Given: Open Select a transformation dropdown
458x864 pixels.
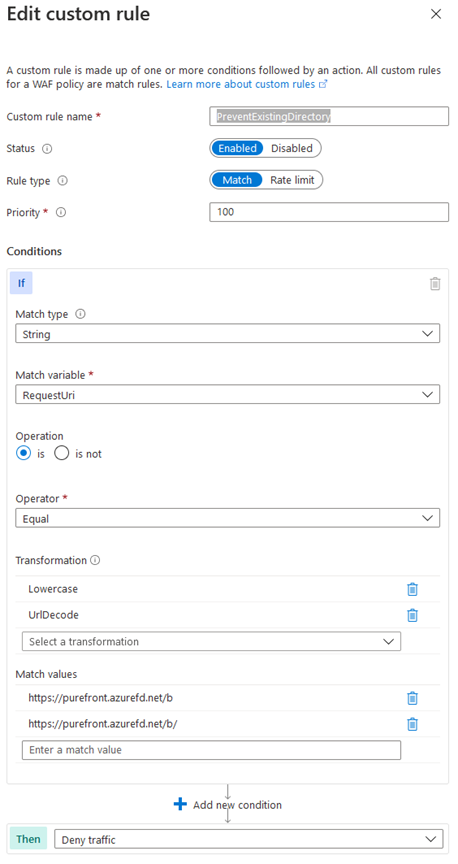Looking at the screenshot, I should point(211,641).
